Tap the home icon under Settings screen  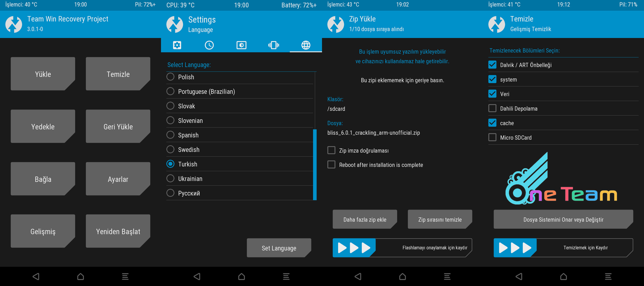tap(242, 276)
